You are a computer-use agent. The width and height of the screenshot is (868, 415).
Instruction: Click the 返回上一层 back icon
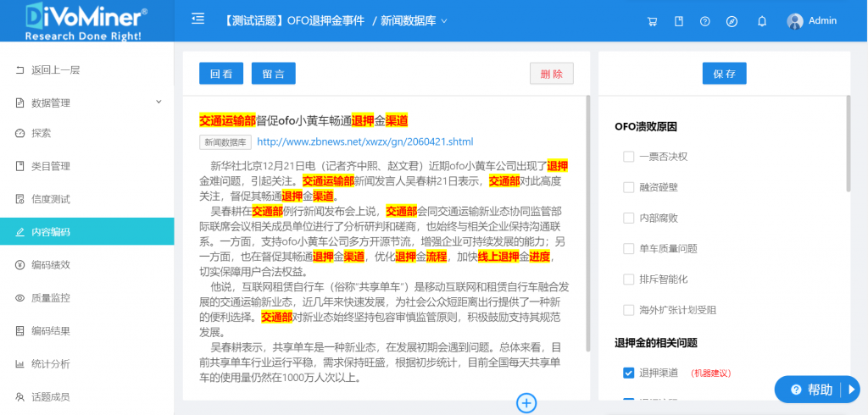(x=20, y=69)
